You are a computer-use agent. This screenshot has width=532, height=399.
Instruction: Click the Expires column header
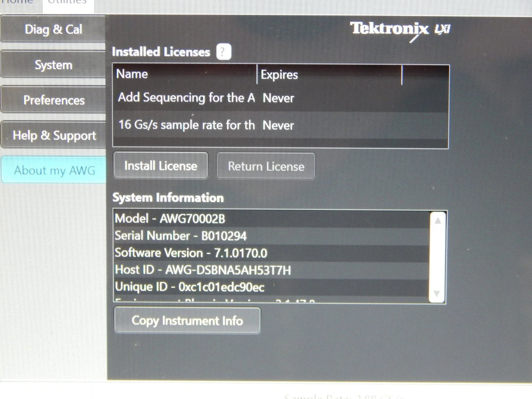[x=279, y=75]
